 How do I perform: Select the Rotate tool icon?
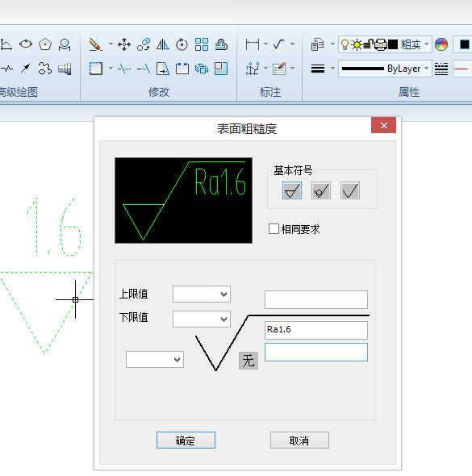coord(182,44)
